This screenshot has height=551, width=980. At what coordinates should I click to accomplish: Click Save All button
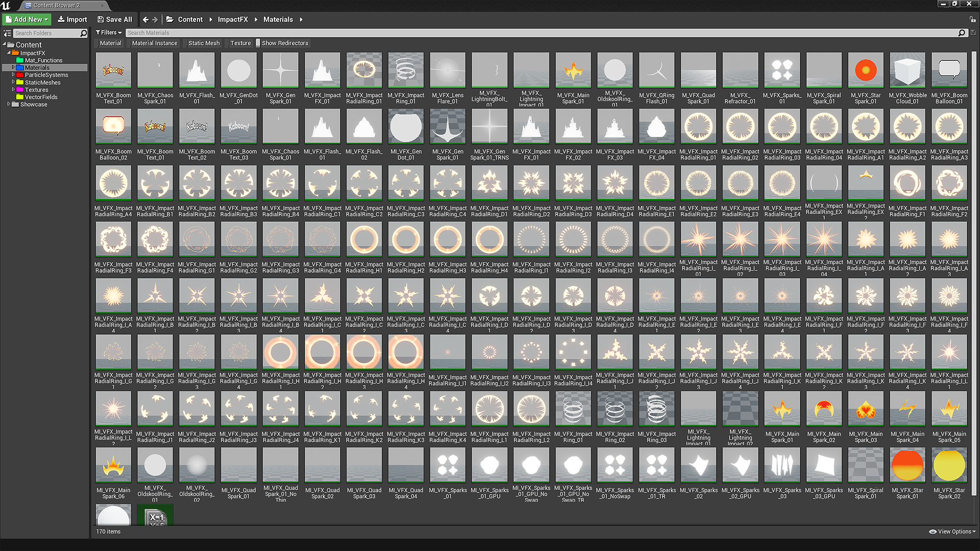pyautogui.click(x=115, y=19)
